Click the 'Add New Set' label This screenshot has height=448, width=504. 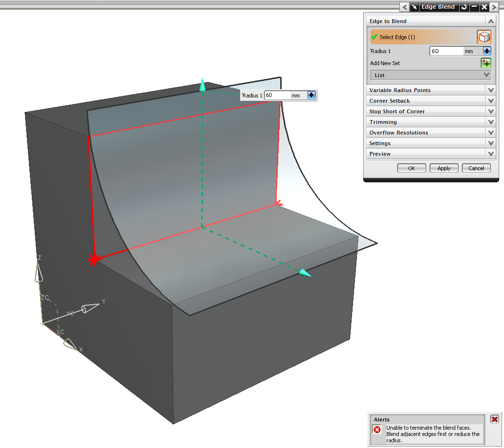[385, 63]
